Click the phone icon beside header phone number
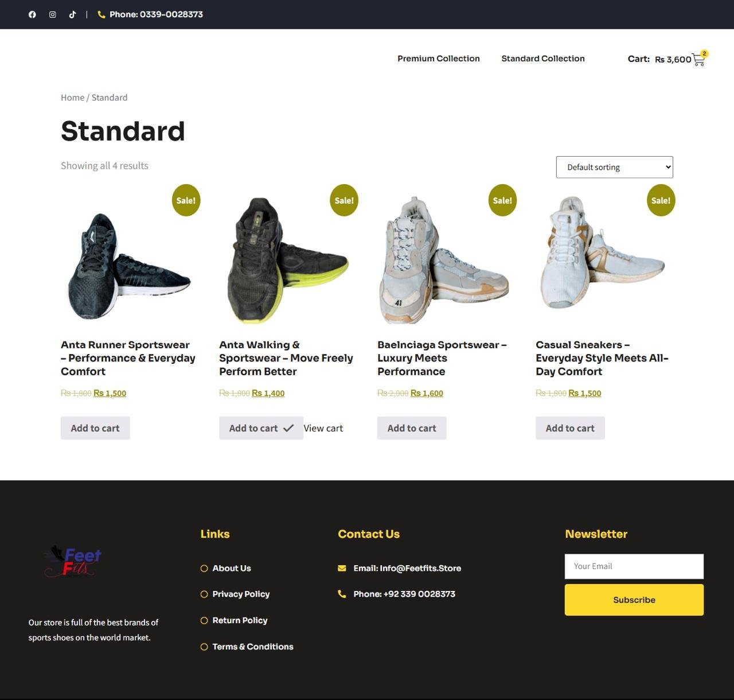The width and height of the screenshot is (734, 700). click(x=101, y=14)
